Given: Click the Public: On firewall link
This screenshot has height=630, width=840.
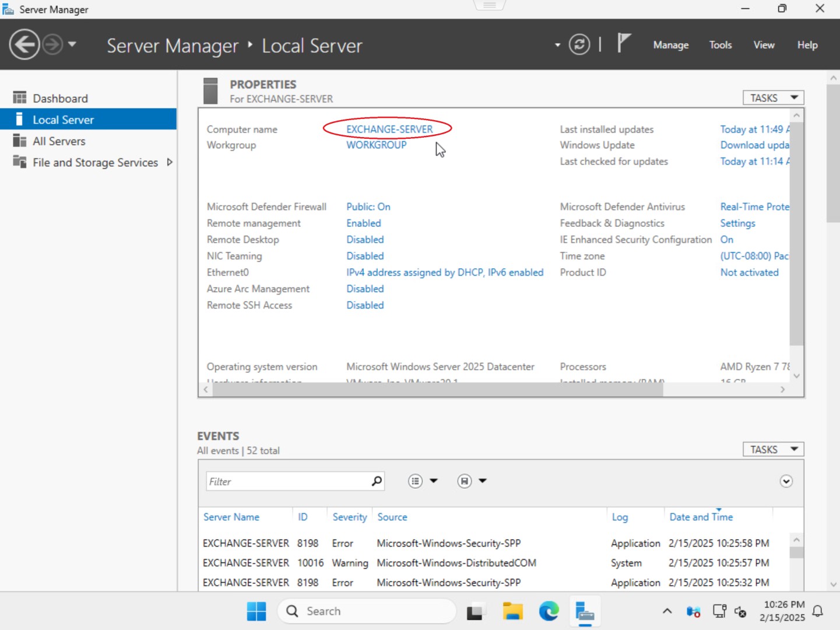Looking at the screenshot, I should tap(368, 206).
